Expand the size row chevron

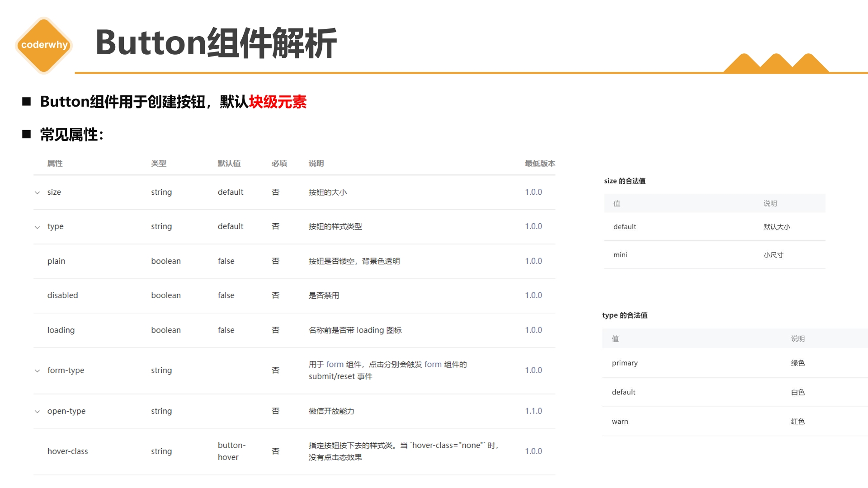38,192
